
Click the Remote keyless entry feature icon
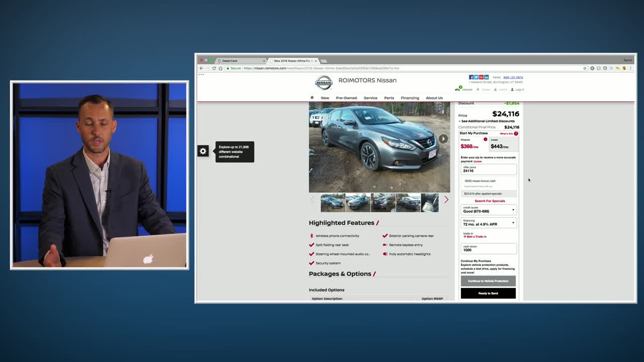click(x=385, y=245)
